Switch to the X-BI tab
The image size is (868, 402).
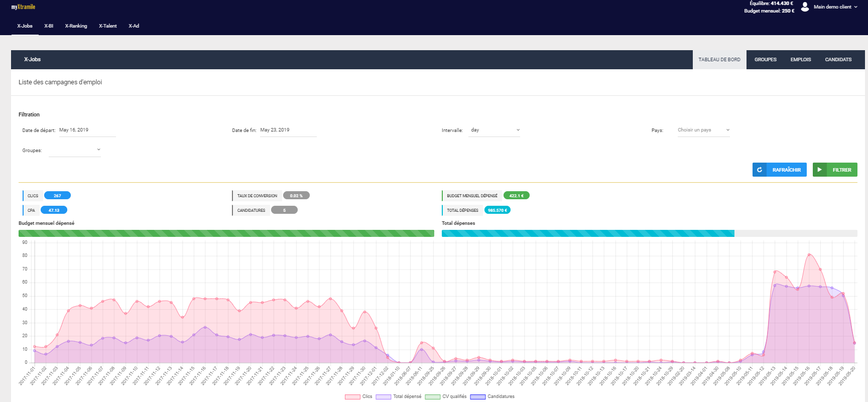(49, 26)
